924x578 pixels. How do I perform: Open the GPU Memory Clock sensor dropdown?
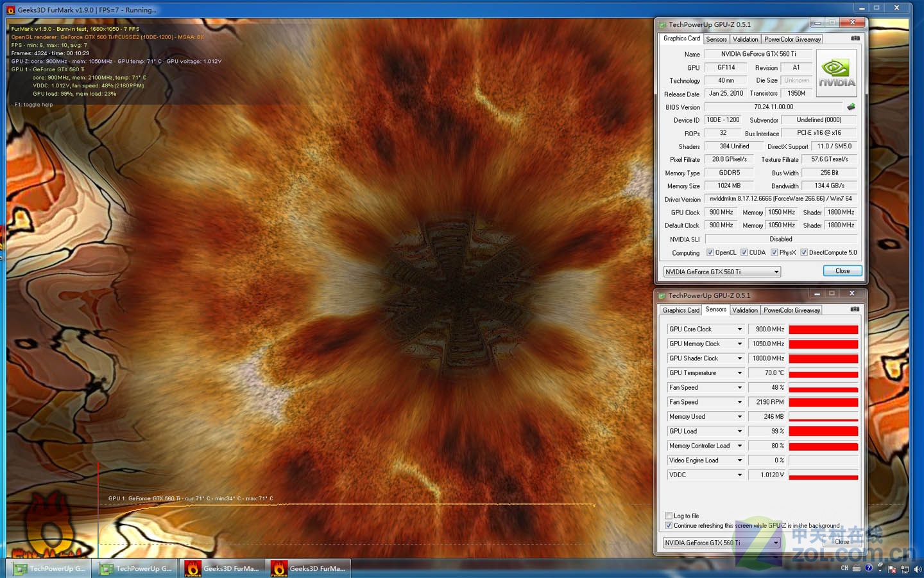(x=739, y=344)
